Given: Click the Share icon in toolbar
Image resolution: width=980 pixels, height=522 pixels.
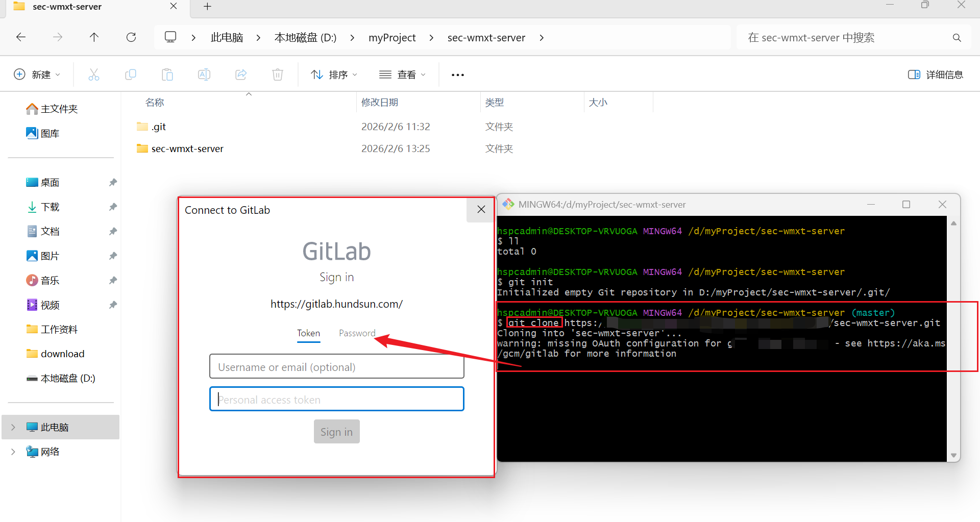Looking at the screenshot, I should pos(241,74).
